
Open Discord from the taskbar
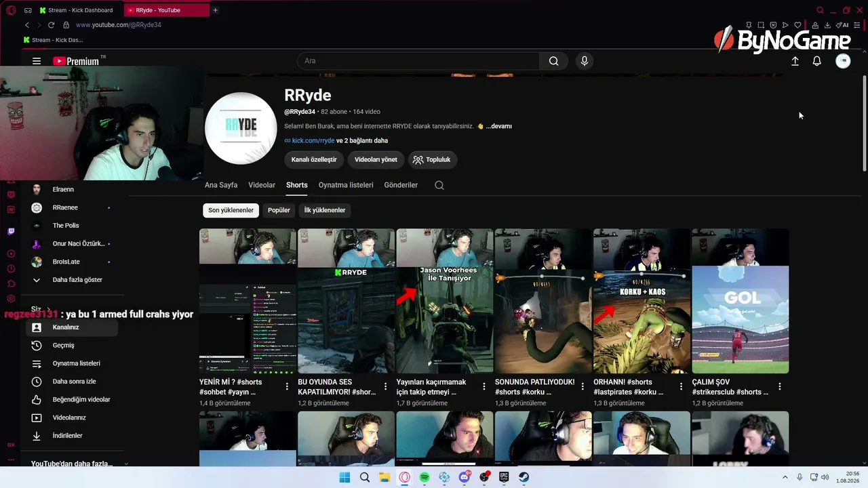pyautogui.click(x=465, y=477)
